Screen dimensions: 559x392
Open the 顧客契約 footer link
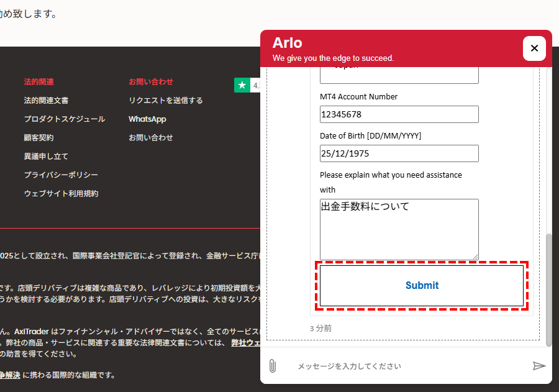click(x=39, y=137)
